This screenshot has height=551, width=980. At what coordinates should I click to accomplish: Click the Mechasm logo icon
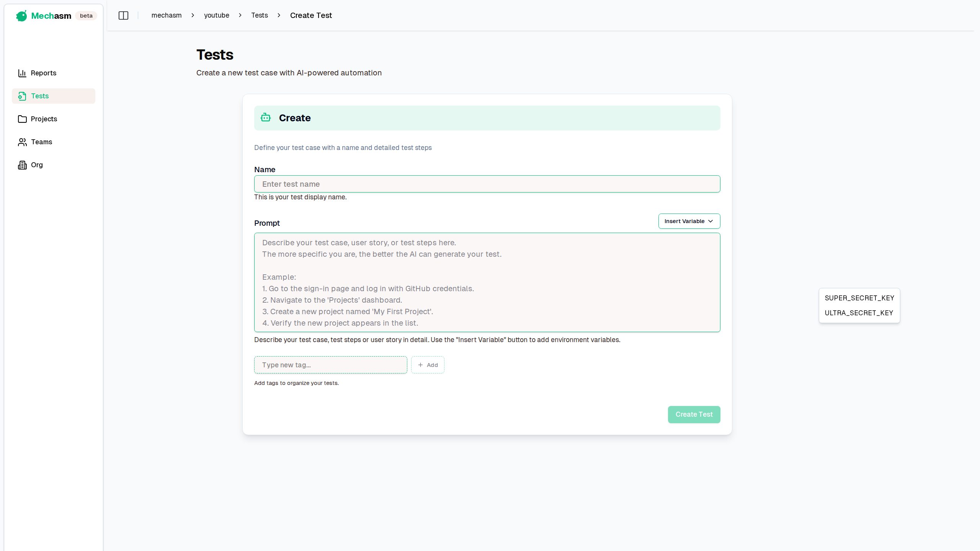21,16
